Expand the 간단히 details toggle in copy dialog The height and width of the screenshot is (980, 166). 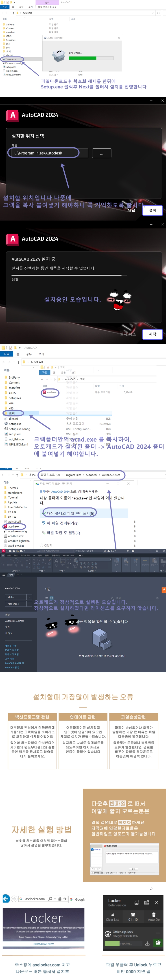[46, 545]
